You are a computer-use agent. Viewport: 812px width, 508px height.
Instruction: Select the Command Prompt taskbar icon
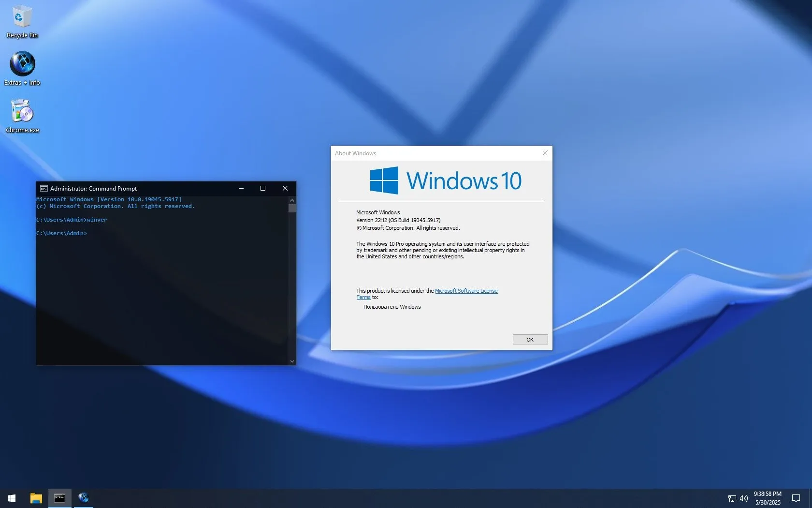coord(59,498)
